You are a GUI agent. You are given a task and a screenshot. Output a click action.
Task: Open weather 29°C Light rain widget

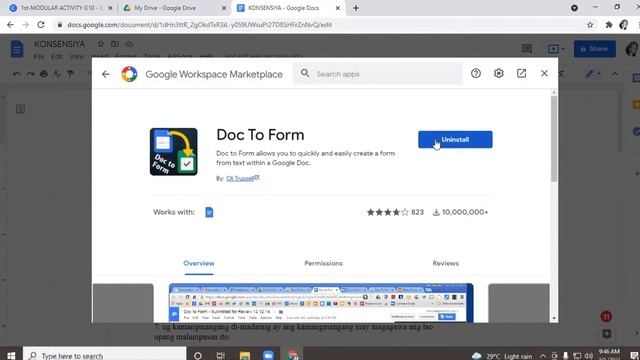[502, 356]
